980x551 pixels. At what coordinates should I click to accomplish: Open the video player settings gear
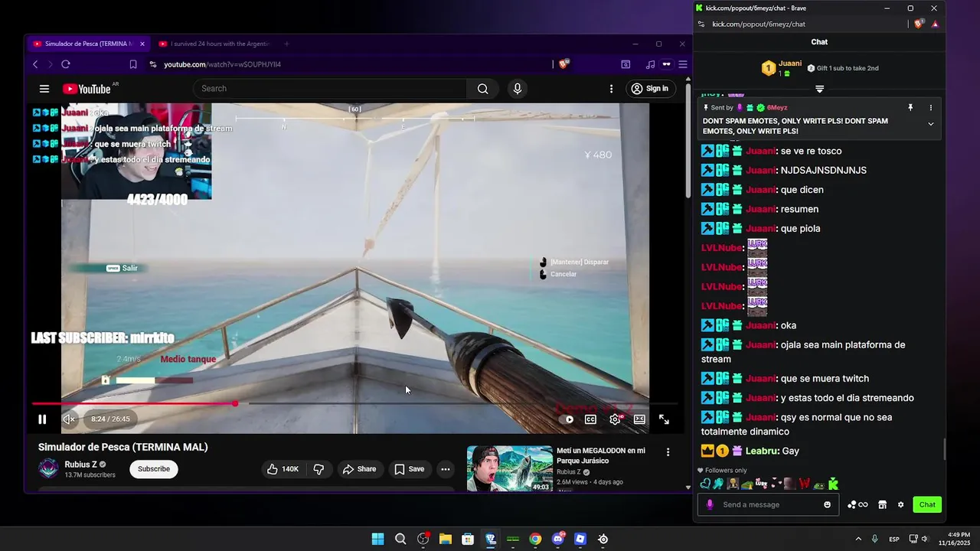[615, 419]
